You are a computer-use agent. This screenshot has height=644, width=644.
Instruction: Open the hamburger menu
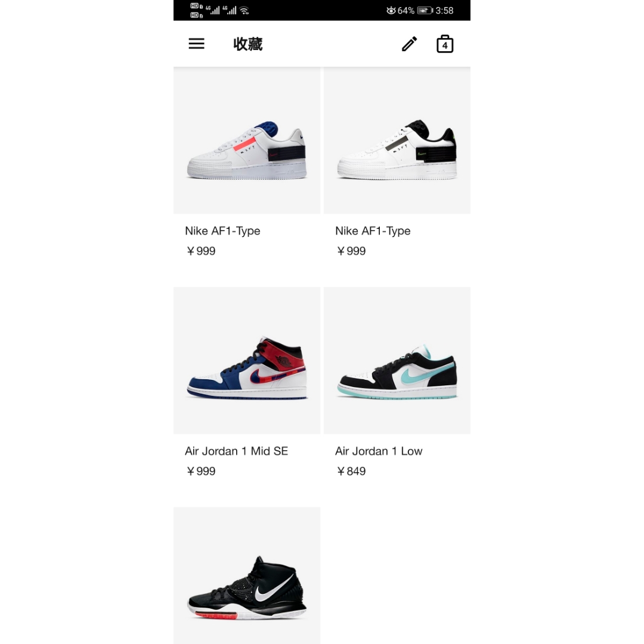click(196, 44)
